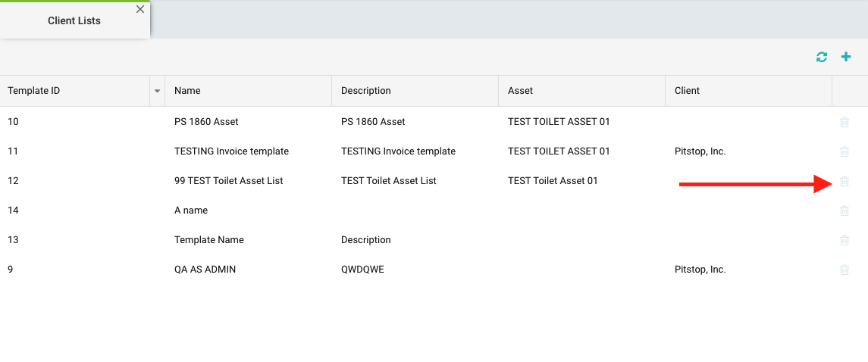The width and height of the screenshot is (868, 362).
Task: Delete the QA AS ADMIN row
Action: (x=844, y=270)
